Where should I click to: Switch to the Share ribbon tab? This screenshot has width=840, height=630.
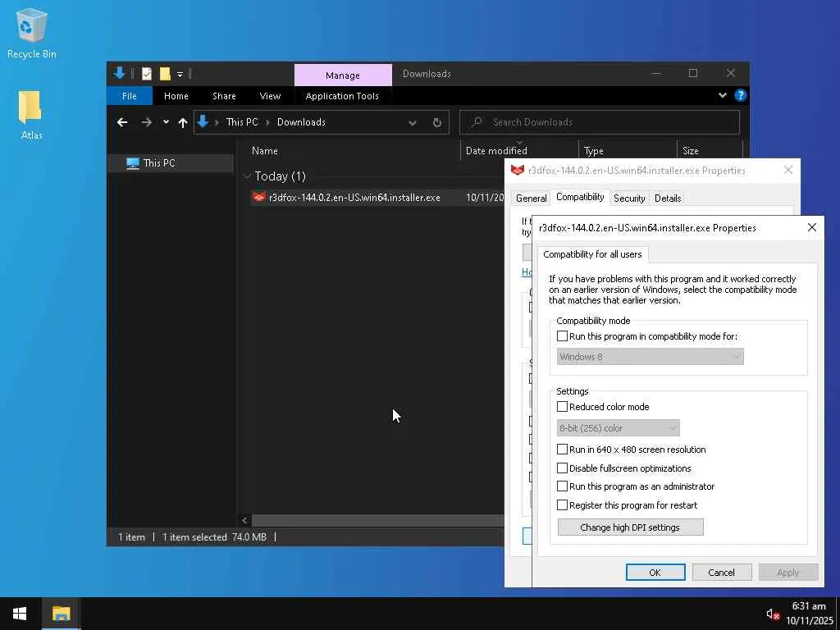[224, 96]
